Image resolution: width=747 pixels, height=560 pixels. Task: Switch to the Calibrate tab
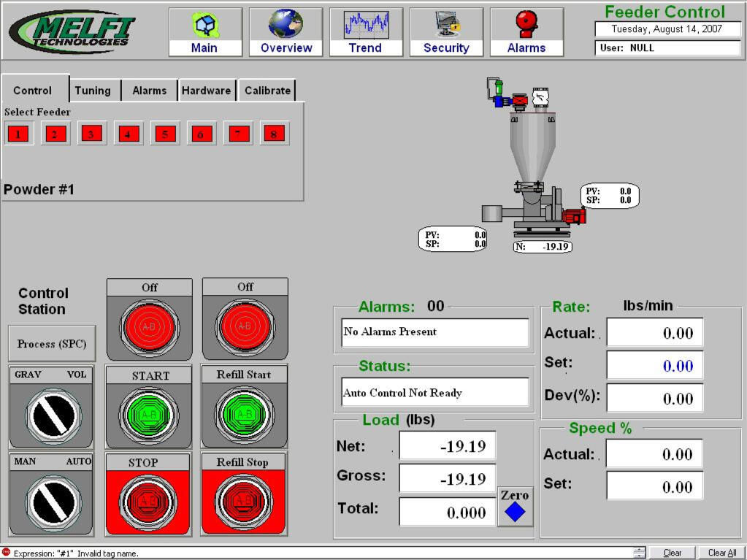(267, 91)
